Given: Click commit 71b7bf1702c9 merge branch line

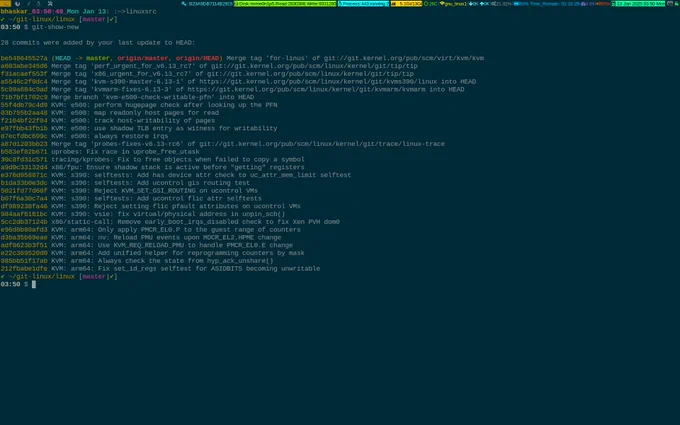Looking at the screenshot, I should (x=127, y=97).
